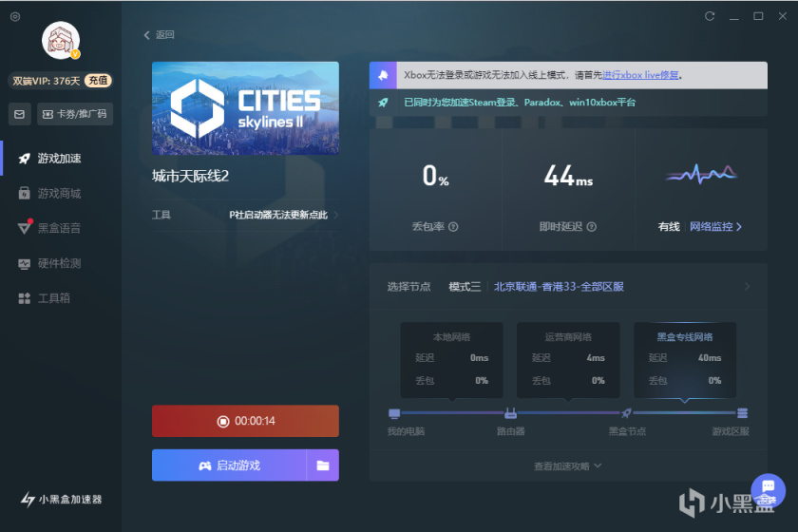Click 0% packet loss value

(x=436, y=176)
